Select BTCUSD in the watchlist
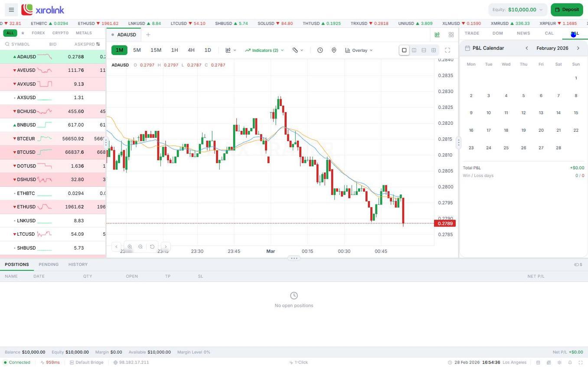 tap(53, 152)
